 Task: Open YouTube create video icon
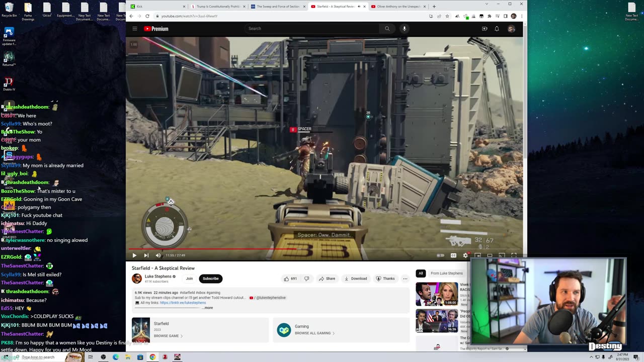click(485, 29)
